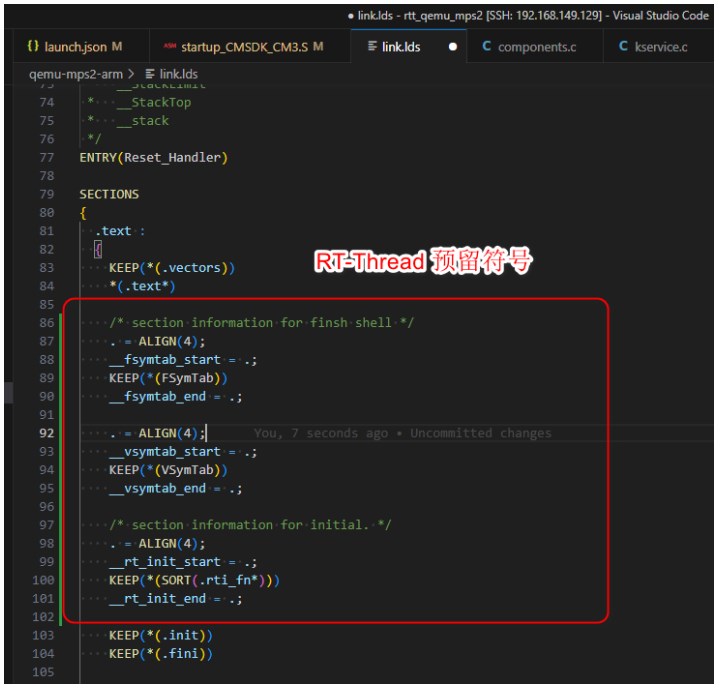The height and width of the screenshot is (691, 721).
Task: Click __fsymtab_end assignment line
Action: pos(176,396)
